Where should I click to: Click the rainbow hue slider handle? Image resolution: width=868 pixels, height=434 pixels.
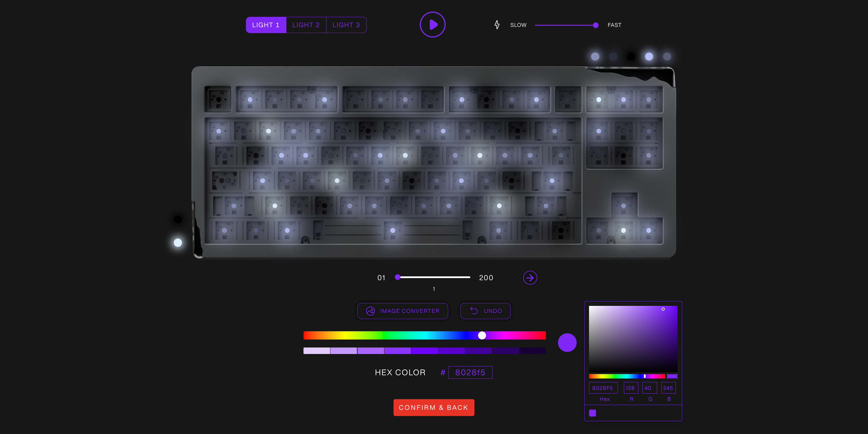pyautogui.click(x=482, y=335)
